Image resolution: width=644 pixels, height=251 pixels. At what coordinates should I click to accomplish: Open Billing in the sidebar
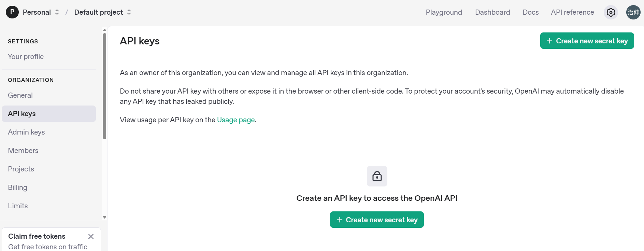click(x=49, y=187)
